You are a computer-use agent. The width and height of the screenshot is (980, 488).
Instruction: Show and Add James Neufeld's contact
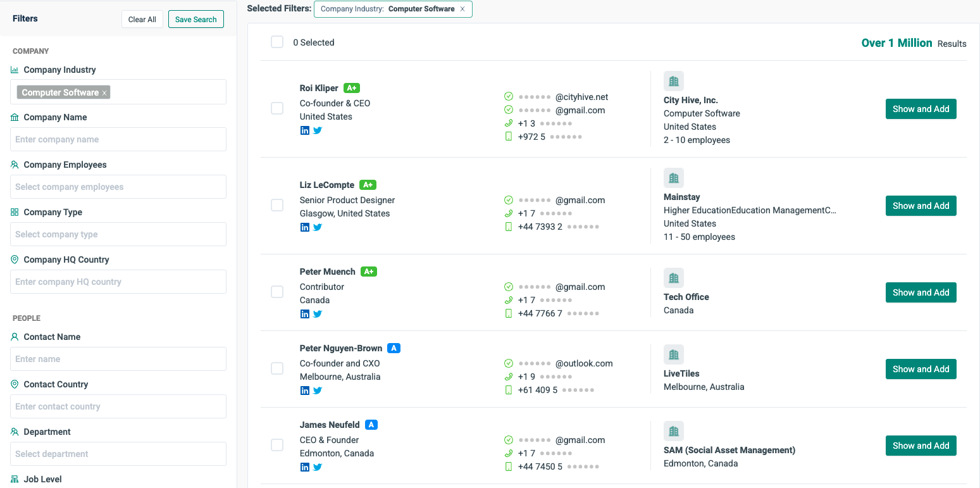(921, 446)
